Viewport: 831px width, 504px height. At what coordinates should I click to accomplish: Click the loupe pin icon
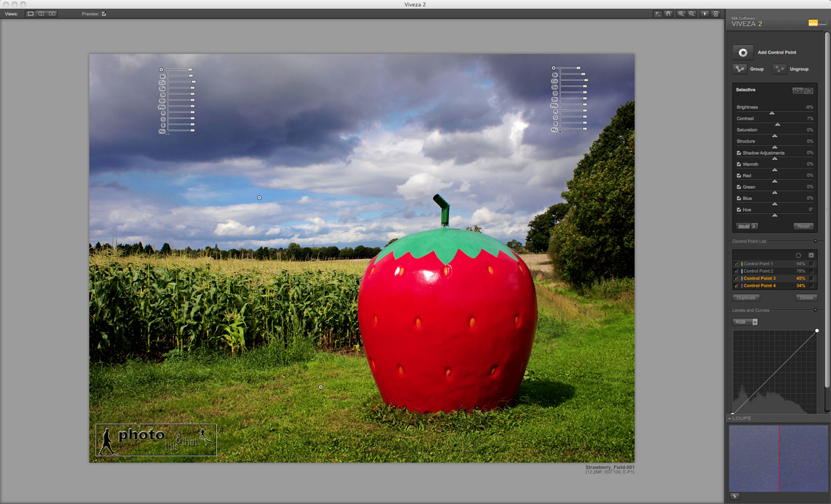tap(735, 496)
